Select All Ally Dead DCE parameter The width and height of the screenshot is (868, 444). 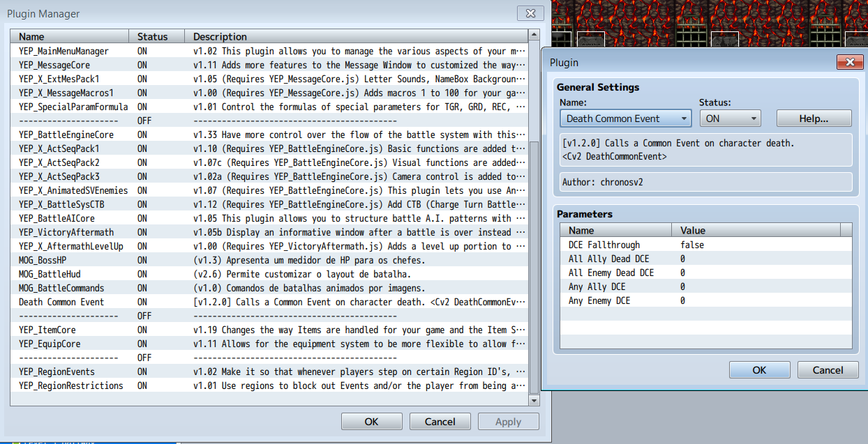(705, 259)
